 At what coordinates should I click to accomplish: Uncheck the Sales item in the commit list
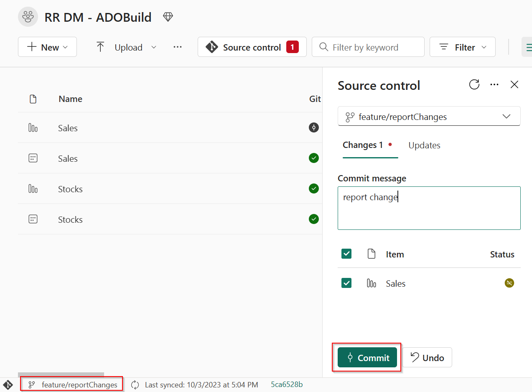[346, 283]
